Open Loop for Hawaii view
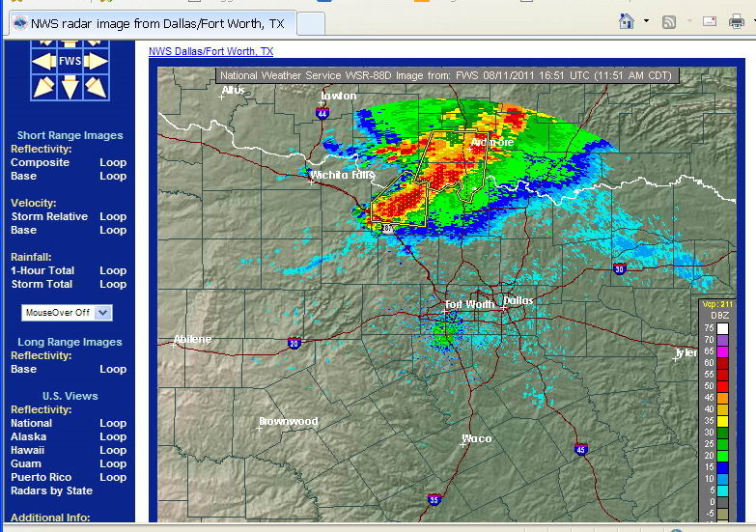Image resolution: width=756 pixels, height=532 pixels. click(113, 450)
